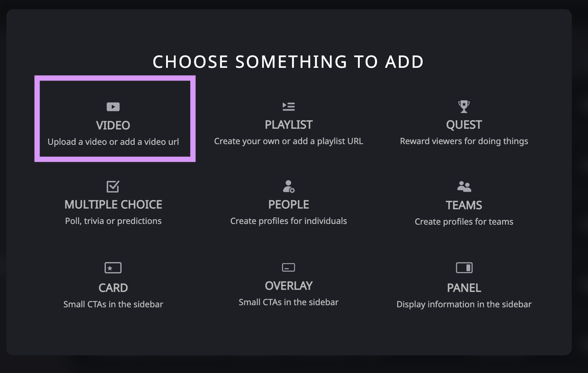This screenshot has height=373, width=588.
Task: Click the Overlay icon
Action: click(x=288, y=268)
